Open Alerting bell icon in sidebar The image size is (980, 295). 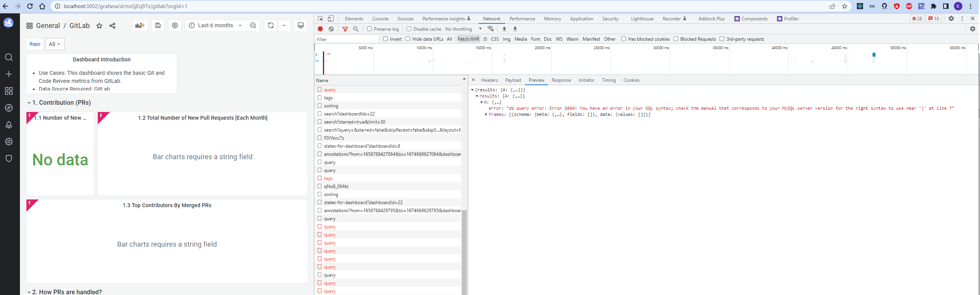tap(9, 125)
